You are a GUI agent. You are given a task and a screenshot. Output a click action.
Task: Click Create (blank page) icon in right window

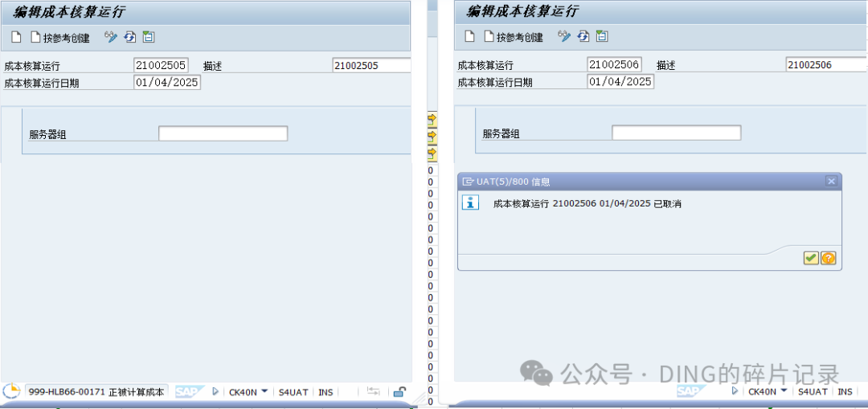(x=469, y=37)
